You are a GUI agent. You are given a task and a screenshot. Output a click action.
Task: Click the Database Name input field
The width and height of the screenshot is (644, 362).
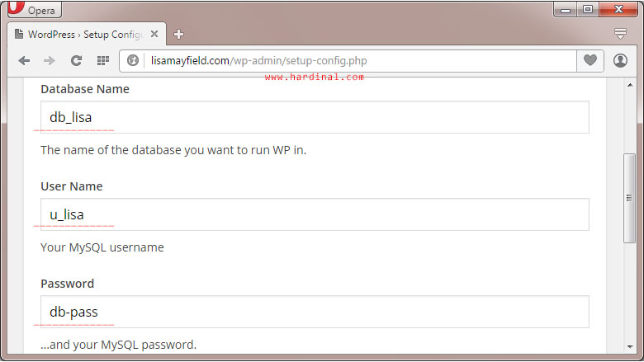pyautogui.click(x=315, y=117)
